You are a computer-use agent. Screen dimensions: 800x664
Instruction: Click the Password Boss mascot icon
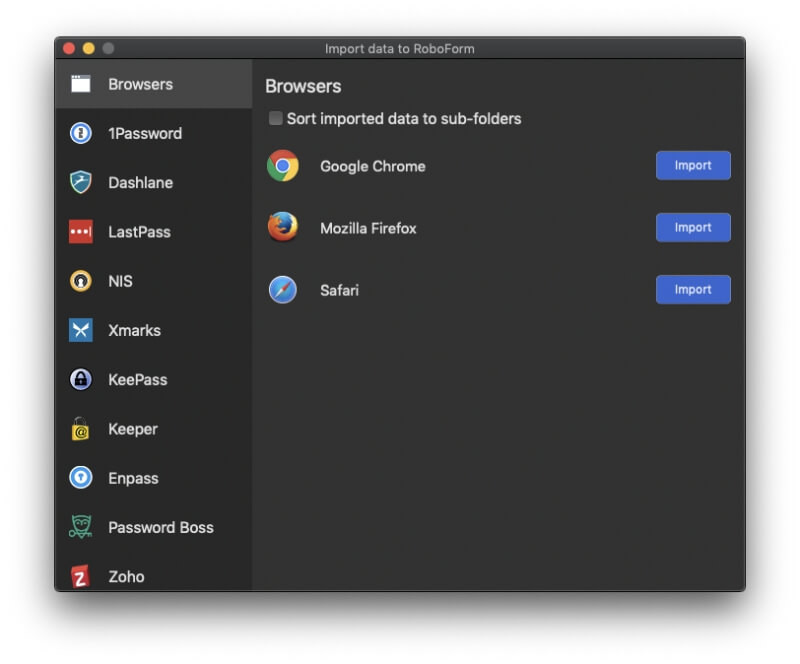81,527
